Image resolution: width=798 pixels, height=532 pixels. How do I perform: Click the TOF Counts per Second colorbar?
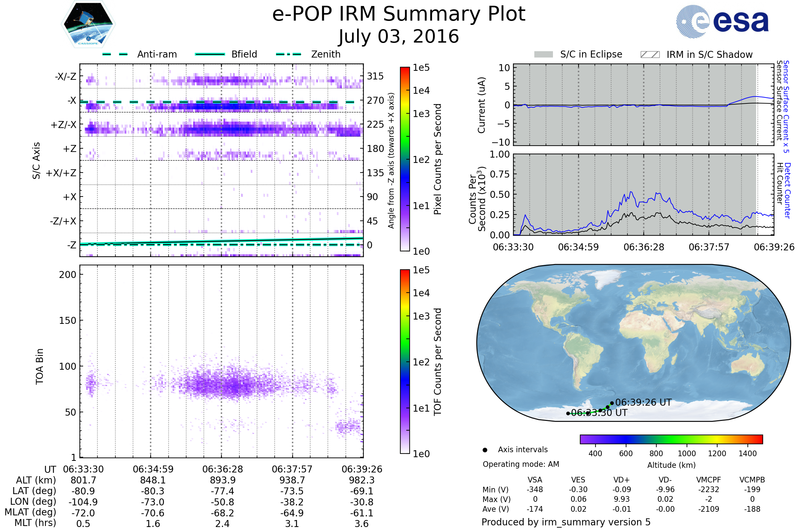click(405, 361)
